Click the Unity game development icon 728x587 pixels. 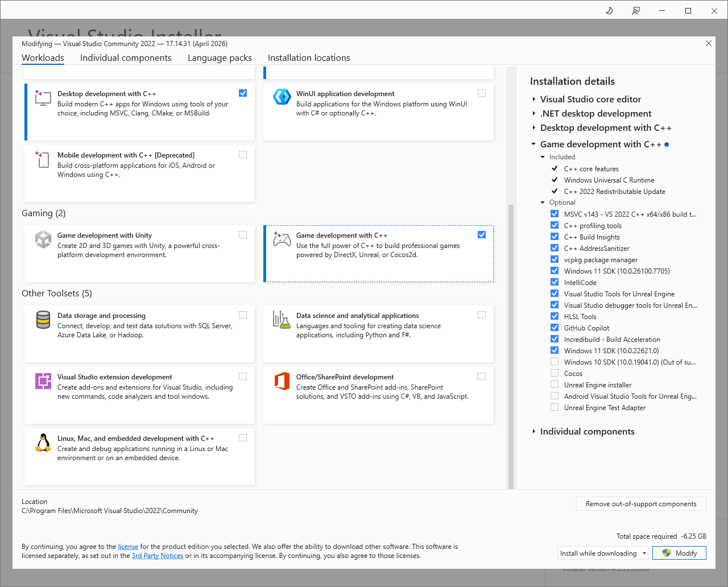43,239
